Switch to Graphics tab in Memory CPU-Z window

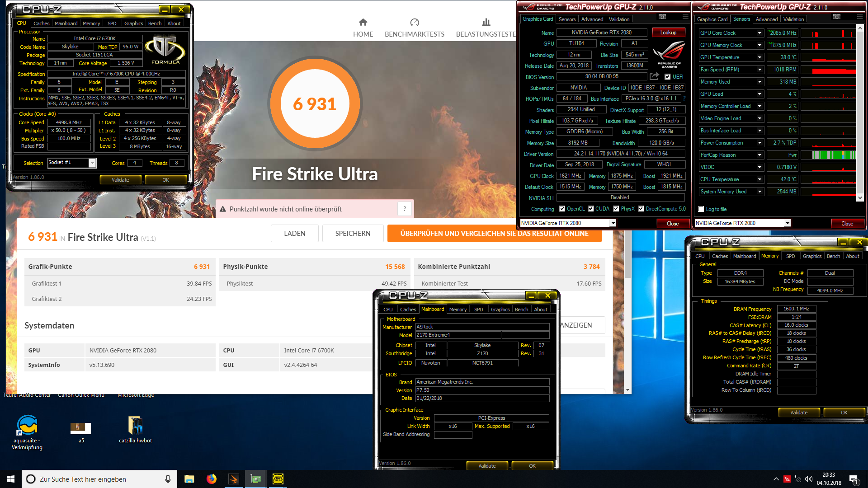point(812,256)
